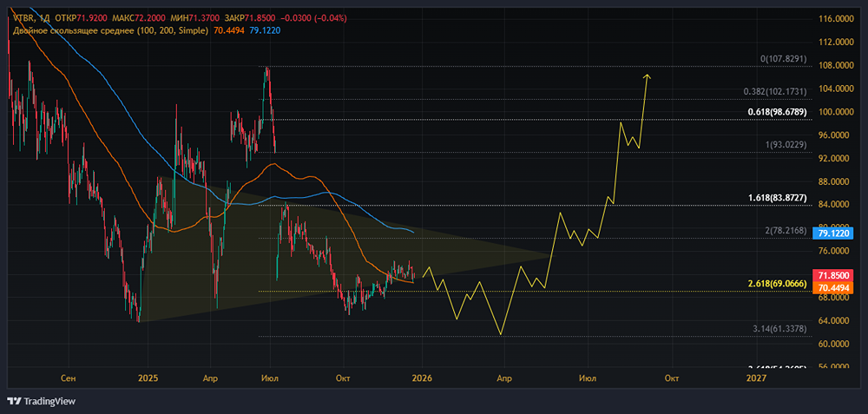Click the 108.0000 price scale label
The image size is (868, 414).
point(836,65)
